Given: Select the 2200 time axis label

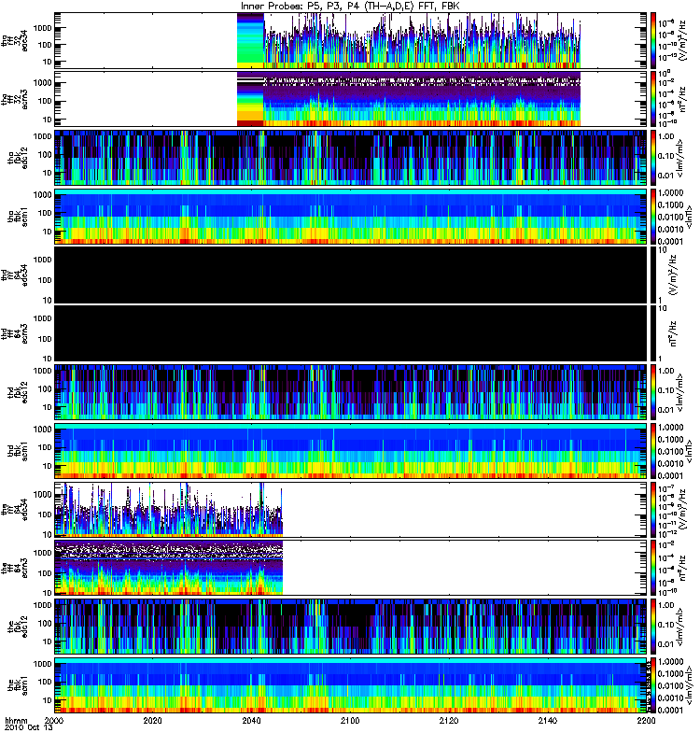Looking at the screenshot, I should (x=646, y=720).
